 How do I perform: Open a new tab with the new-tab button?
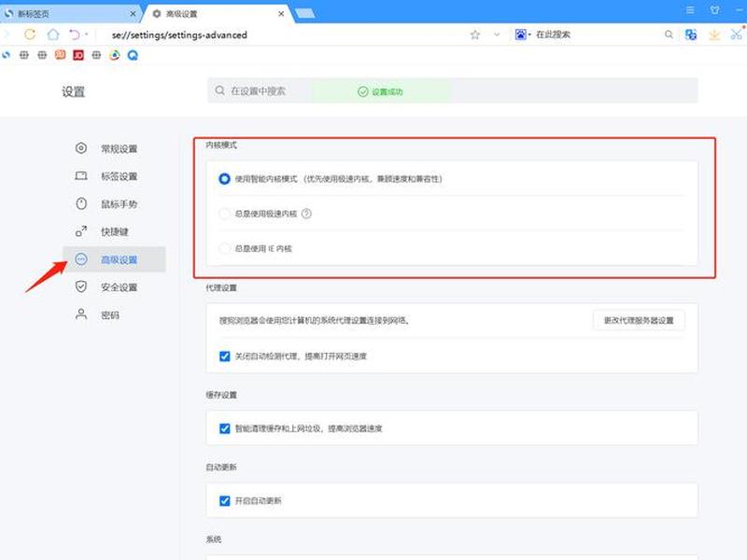pyautogui.click(x=305, y=14)
